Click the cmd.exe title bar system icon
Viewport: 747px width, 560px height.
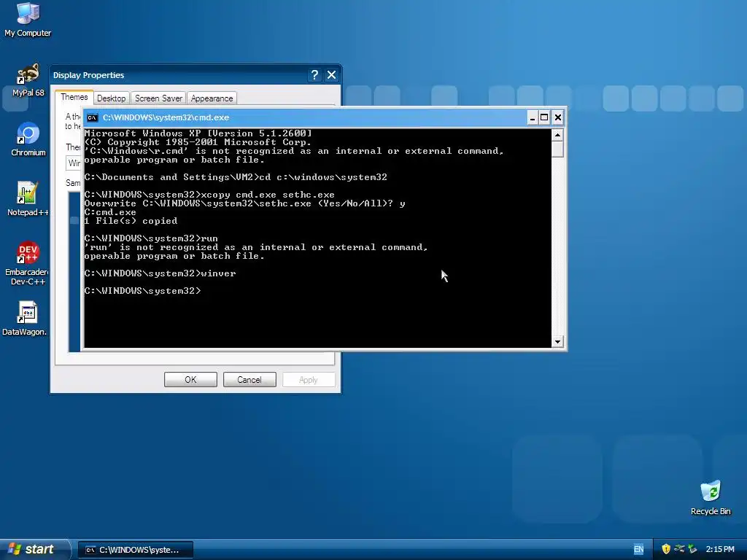93,117
